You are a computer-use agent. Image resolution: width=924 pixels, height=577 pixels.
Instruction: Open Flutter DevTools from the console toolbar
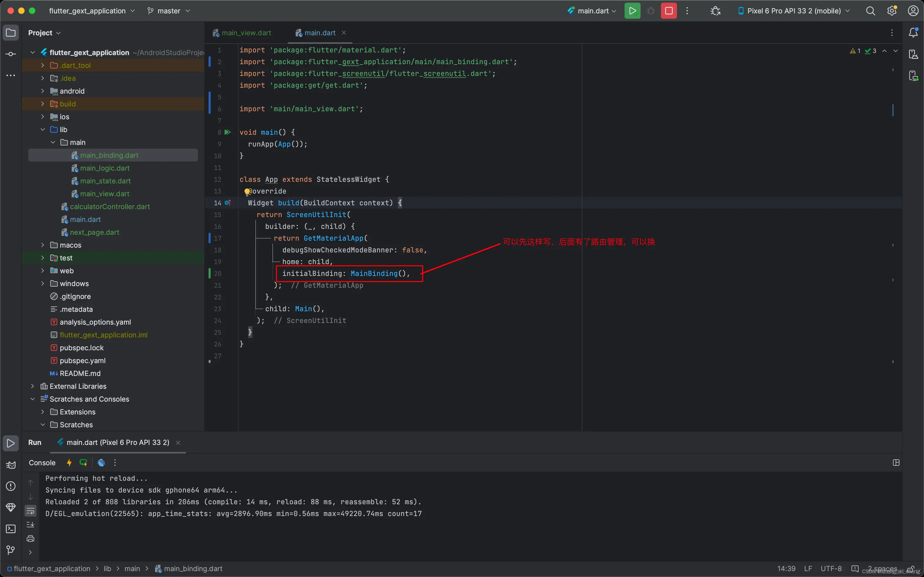[x=101, y=462]
